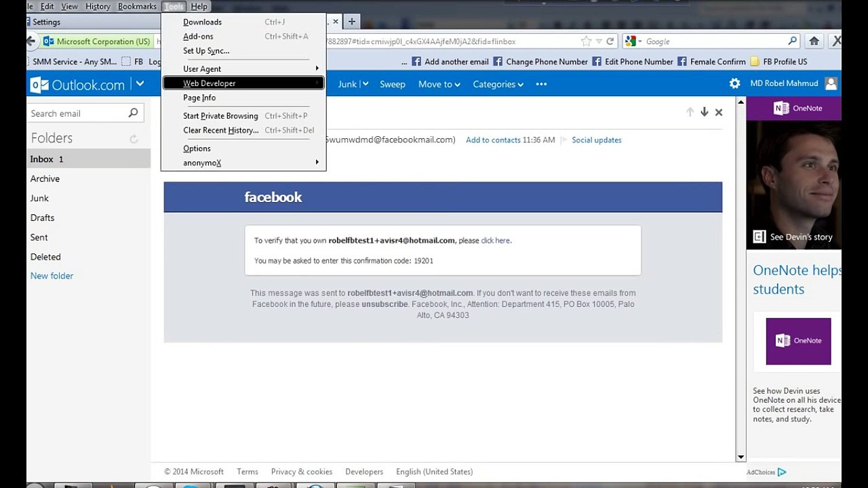This screenshot has width=868, height=488.
Task: Close the open email message
Action: click(719, 112)
